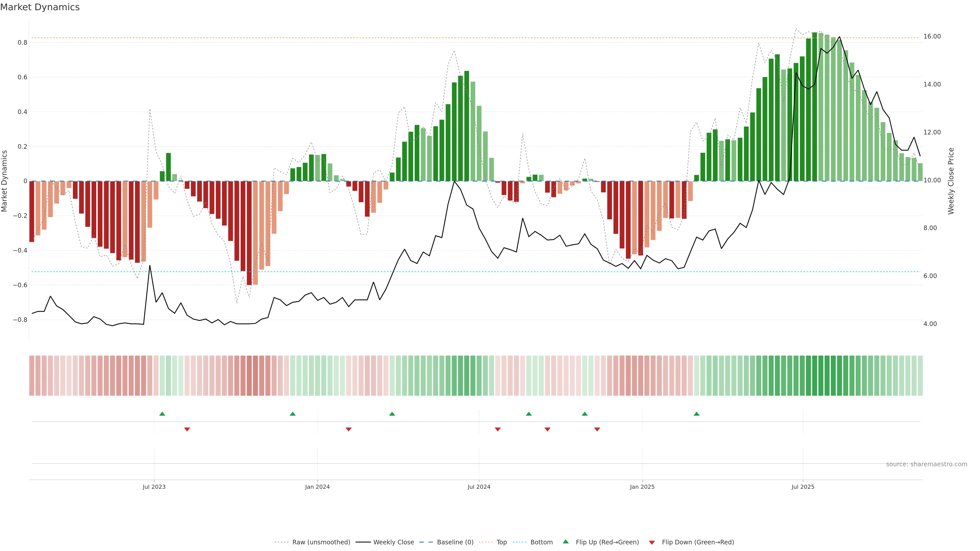Click the green flip-up marker after Jan 2025

point(696,414)
